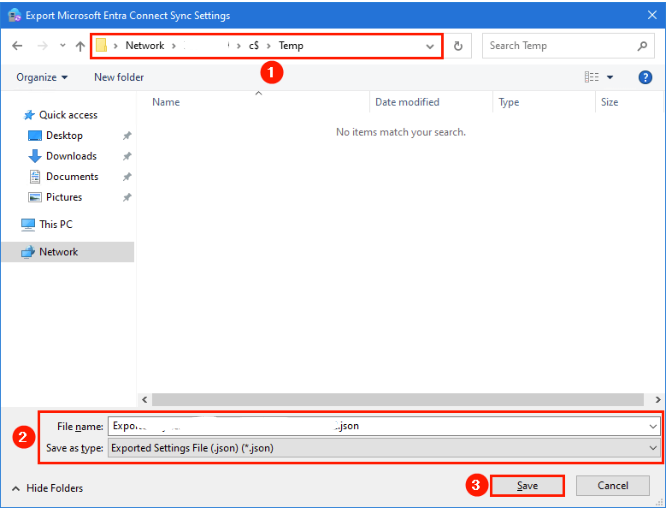Click the pin icon next to Downloads
The image size is (666, 509).
127,156
